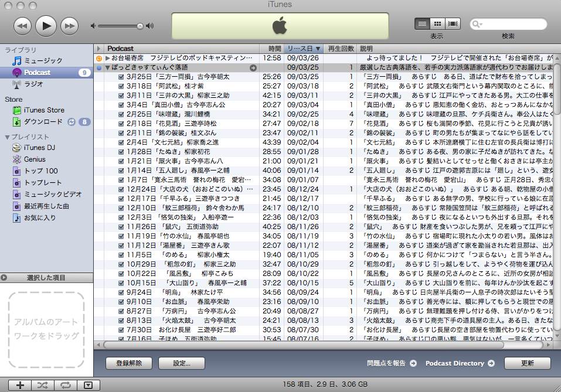
Task: Switch to list view
Action: 422,24
